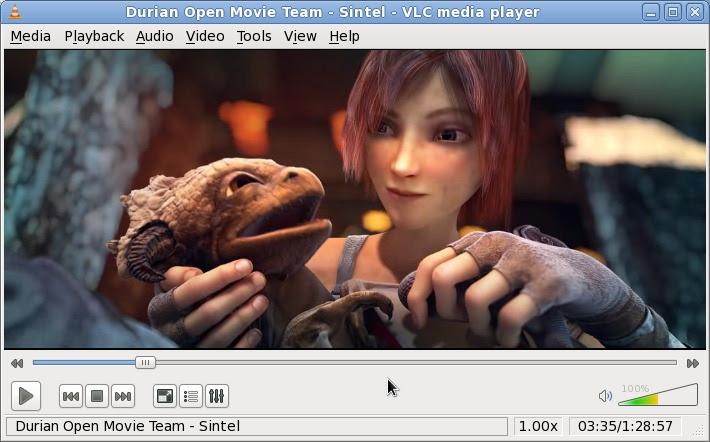Close the VLC media player window
The image size is (710, 442).
695,12
